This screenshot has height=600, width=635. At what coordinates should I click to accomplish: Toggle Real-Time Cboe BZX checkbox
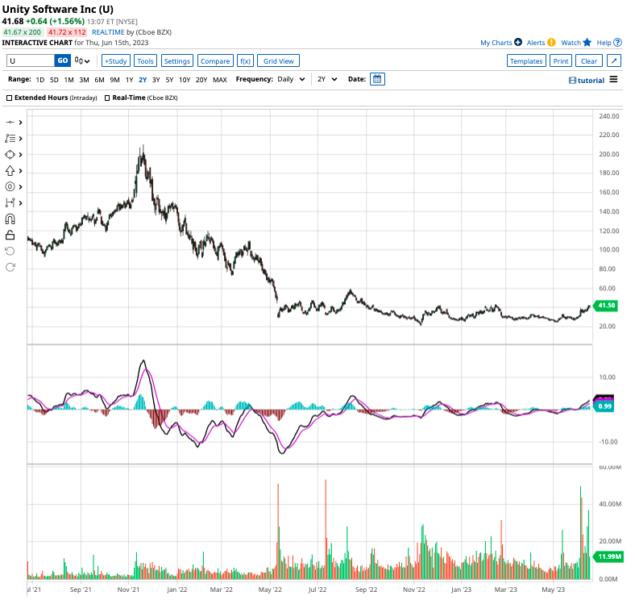[x=107, y=98]
